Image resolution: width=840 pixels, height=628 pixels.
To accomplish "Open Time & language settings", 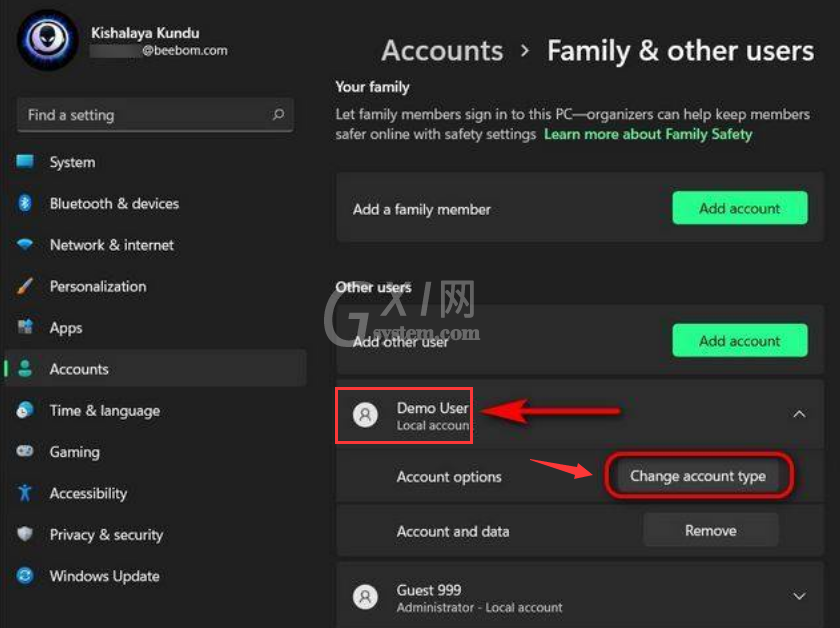I will (155, 410).
